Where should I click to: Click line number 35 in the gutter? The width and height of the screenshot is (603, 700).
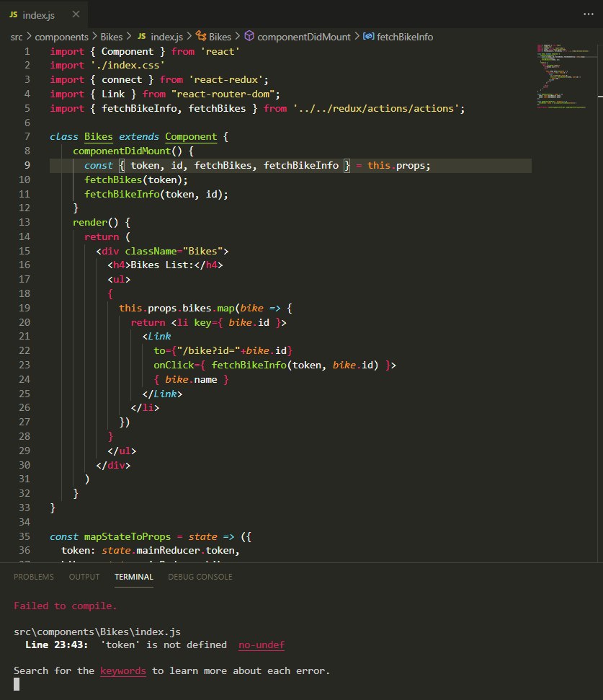click(24, 536)
